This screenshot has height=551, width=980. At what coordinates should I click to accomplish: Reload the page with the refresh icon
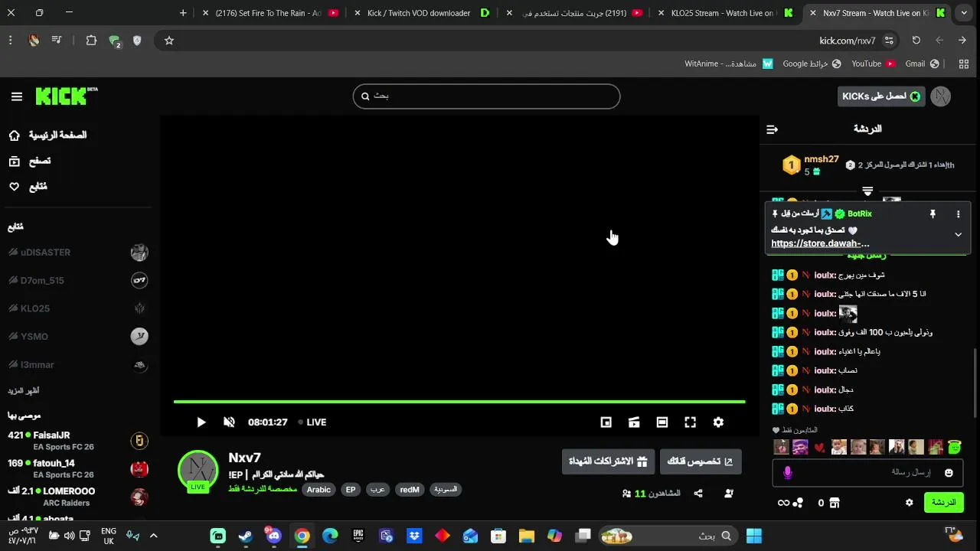(x=916, y=41)
